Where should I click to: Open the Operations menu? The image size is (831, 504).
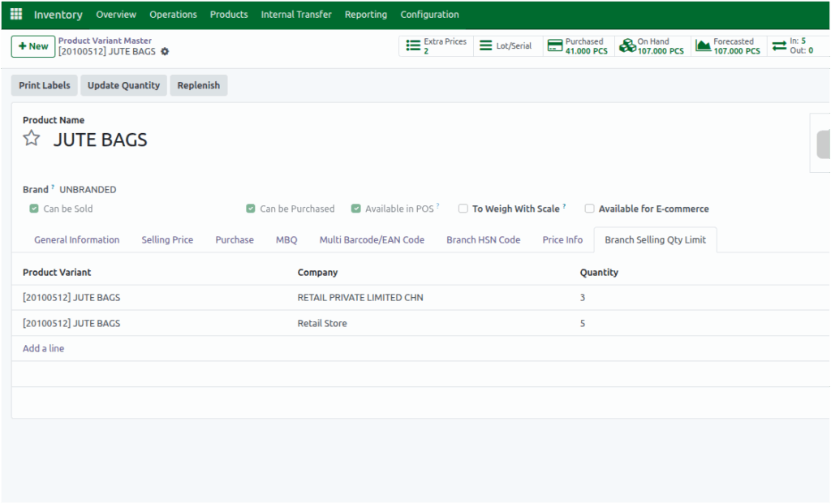click(172, 14)
